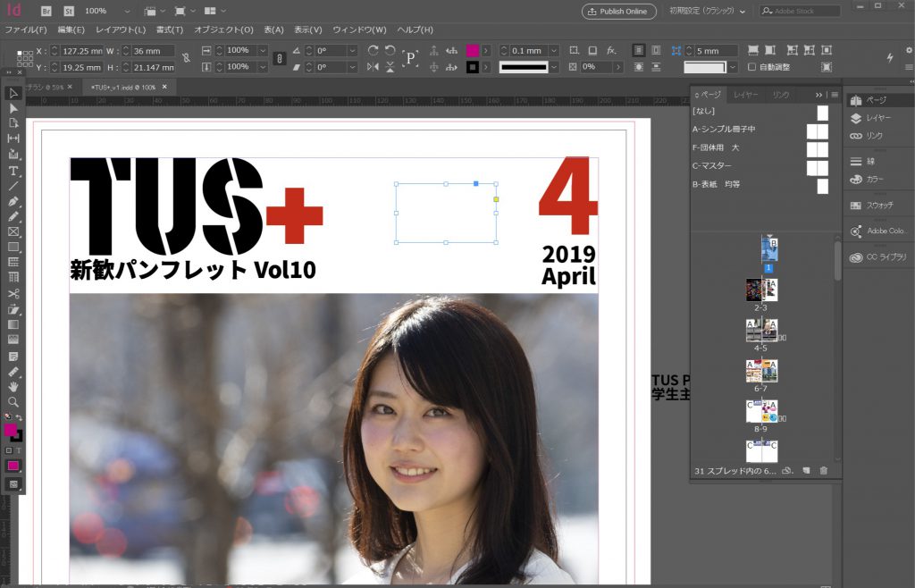
Task: Click the lightning quick apply icon
Action: pos(890,57)
